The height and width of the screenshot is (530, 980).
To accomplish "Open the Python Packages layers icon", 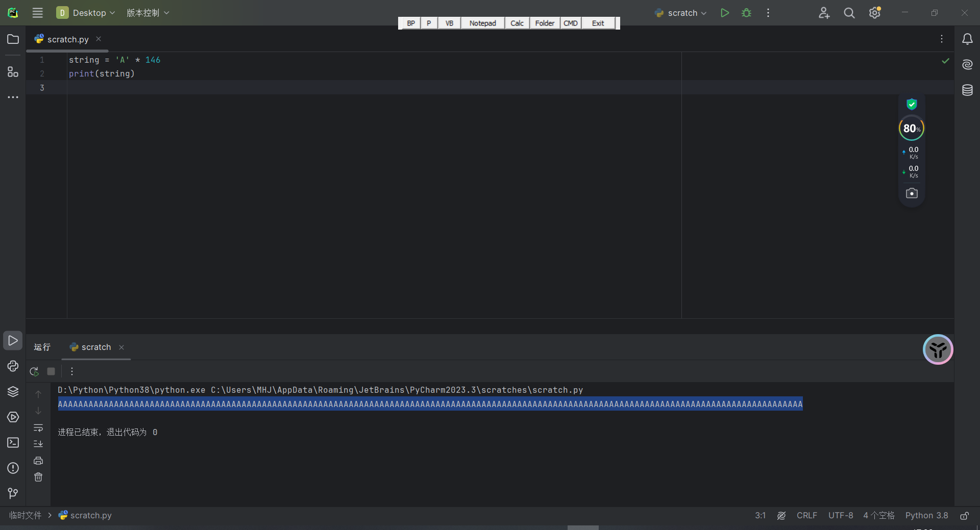I will coord(13,392).
